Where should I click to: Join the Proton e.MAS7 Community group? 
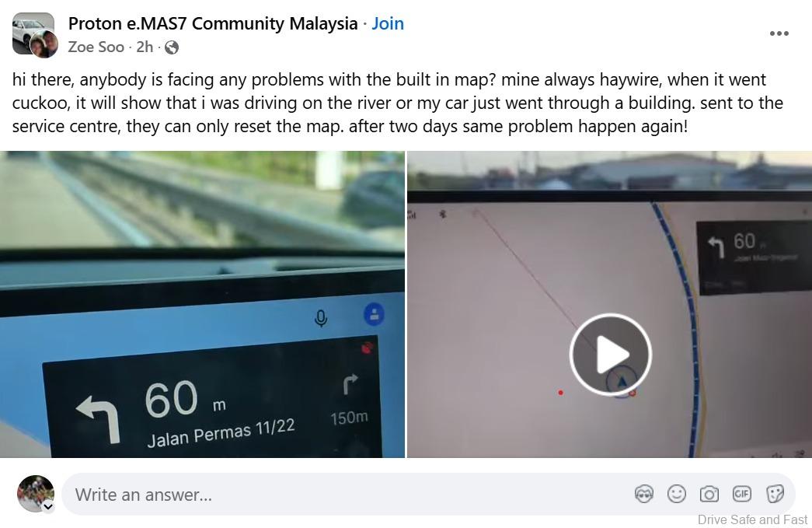(388, 23)
